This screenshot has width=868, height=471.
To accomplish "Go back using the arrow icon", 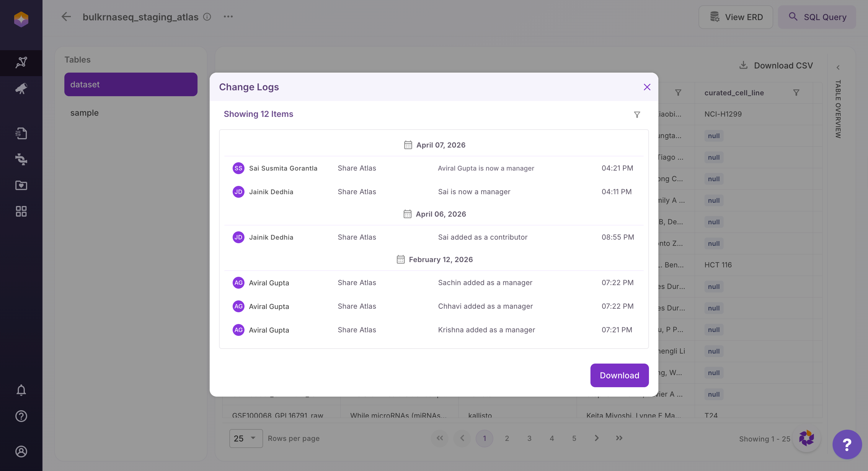I will click(x=66, y=17).
